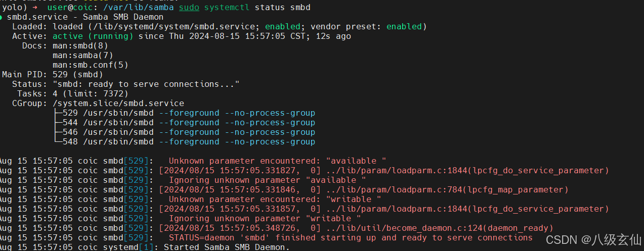644x251 pixels.
Task: Click the log entry with timestamp 15:57:05.331827
Action: (304, 171)
